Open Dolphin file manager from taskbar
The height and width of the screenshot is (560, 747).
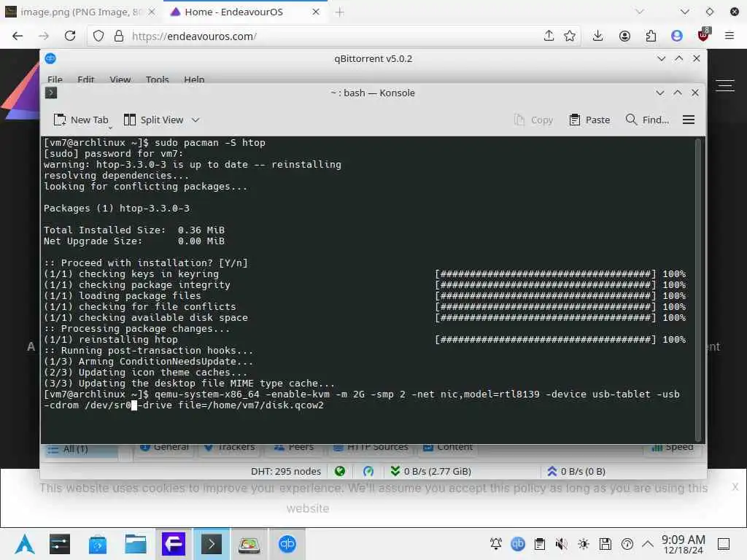point(135,544)
